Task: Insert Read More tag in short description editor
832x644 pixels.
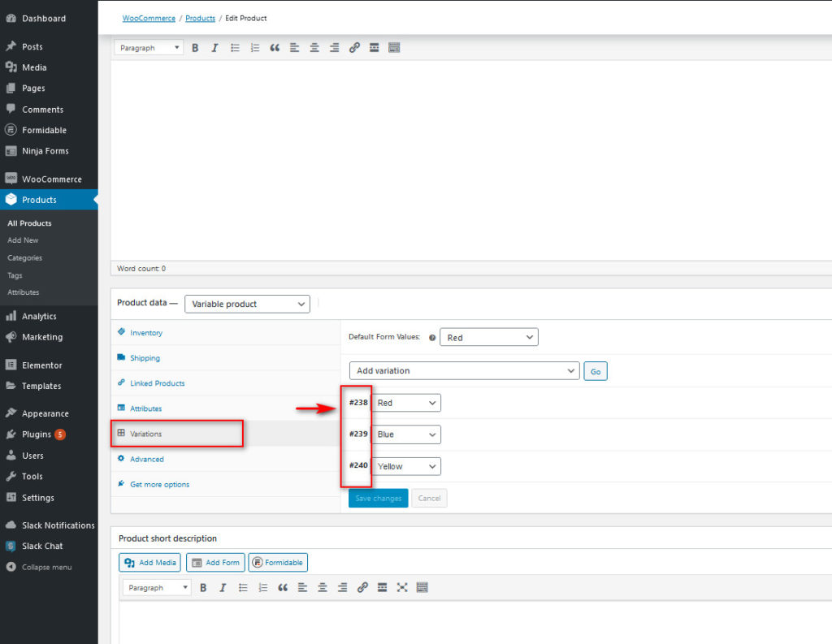Action: click(382, 588)
